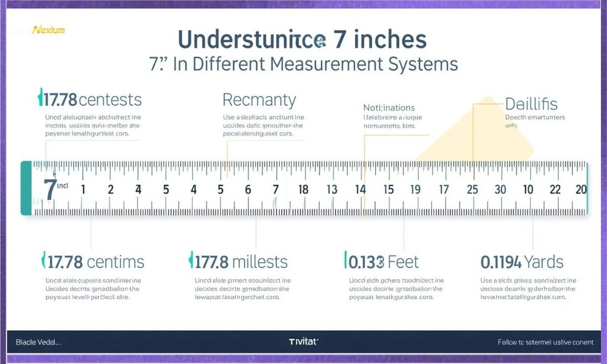Viewport: 607px width, 364px height.
Task: Click the ruler number 15
Action: pyautogui.click(x=388, y=189)
